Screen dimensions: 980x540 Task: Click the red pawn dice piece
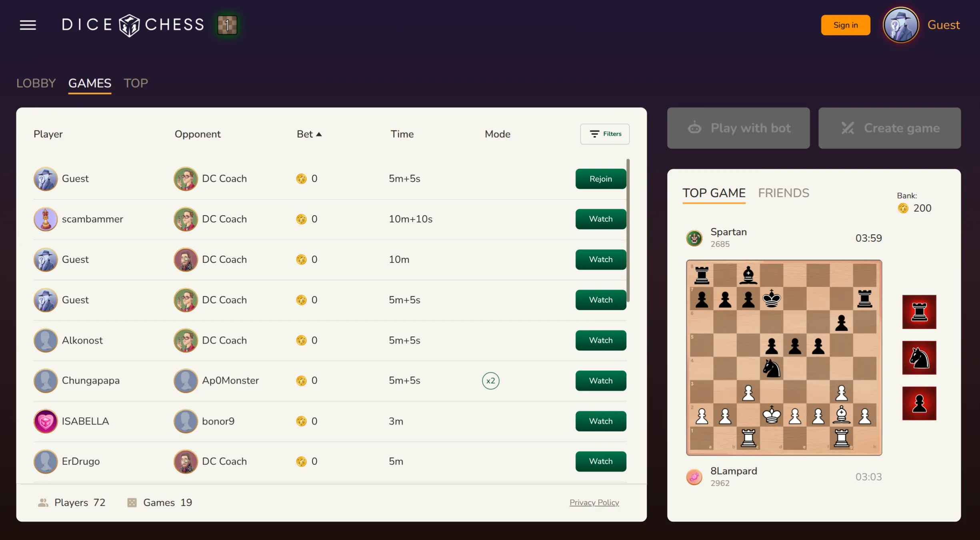(919, 403)
